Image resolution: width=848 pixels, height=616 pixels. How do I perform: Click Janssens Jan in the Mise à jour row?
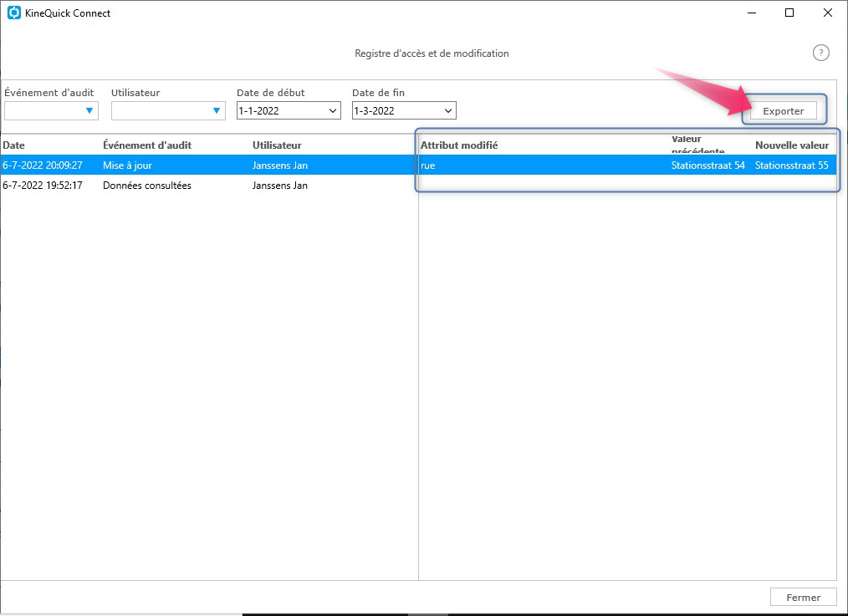pyautogui.click(x=280, y=165)
